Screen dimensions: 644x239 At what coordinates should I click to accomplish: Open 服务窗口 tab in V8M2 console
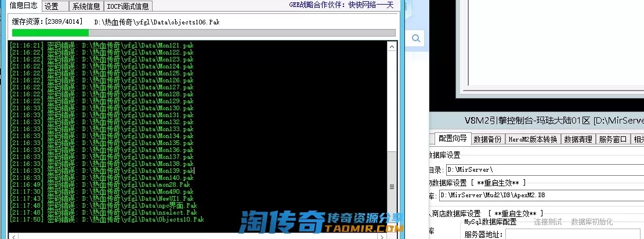pos(612,139)
